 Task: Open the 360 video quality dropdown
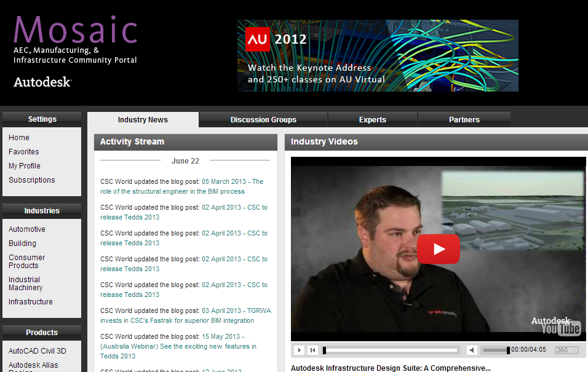pyautogui.click(x=566, y=350)
